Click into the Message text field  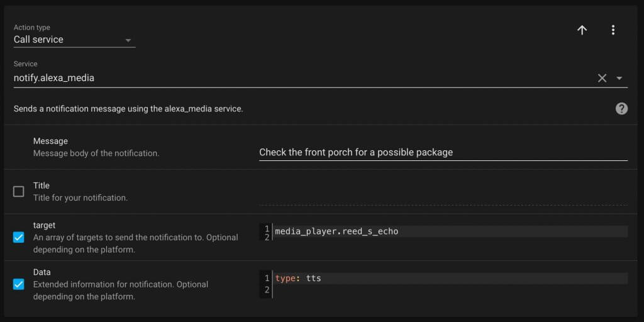443,152
